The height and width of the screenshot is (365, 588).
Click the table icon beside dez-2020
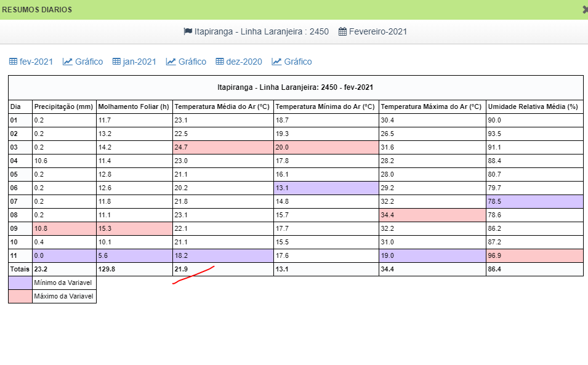(x=220, y=62)
